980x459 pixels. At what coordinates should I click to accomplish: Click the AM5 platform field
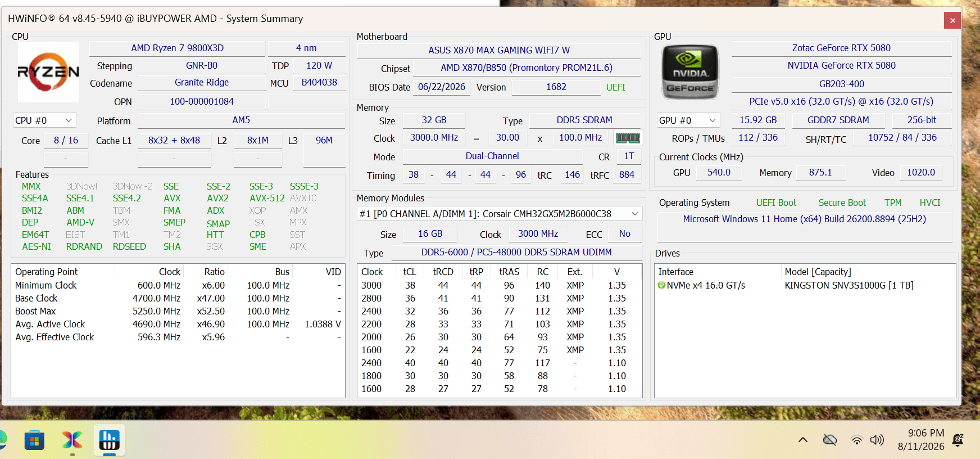click(x=241, y=120)
